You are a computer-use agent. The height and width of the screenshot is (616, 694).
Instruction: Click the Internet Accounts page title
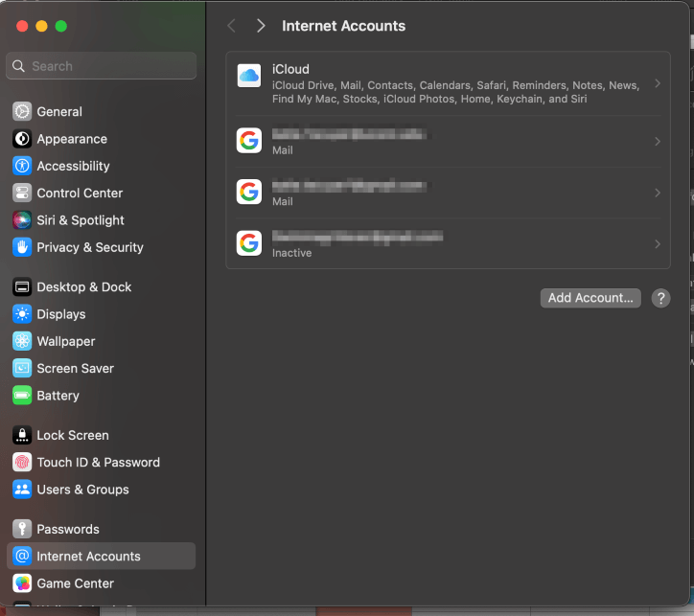coord(343,26)
